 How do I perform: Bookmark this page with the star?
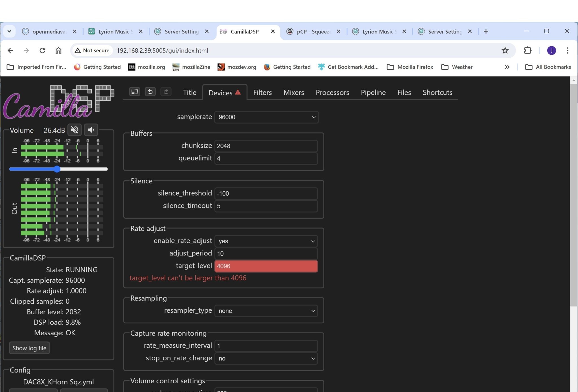505,51
